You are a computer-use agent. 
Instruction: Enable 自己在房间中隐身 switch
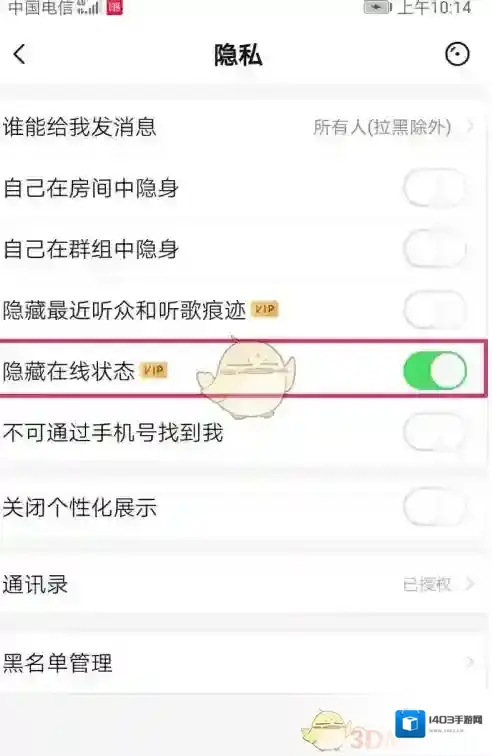point(435,188)
